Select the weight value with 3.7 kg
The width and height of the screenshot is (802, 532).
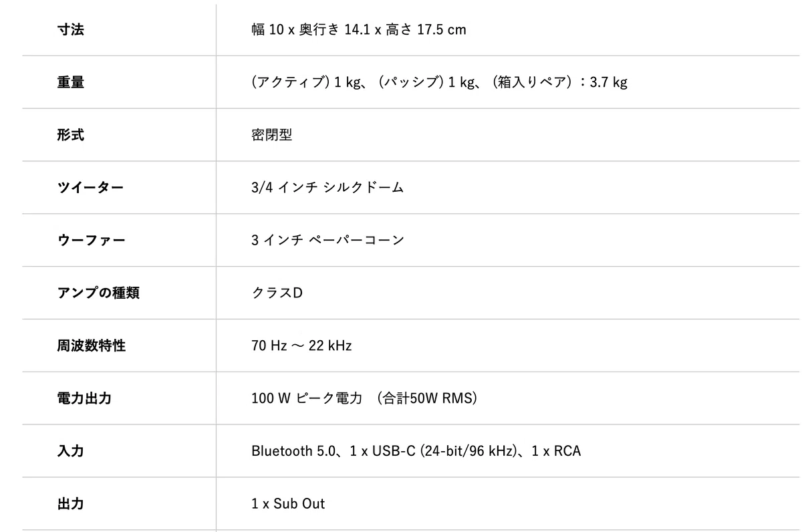(440, 82)
